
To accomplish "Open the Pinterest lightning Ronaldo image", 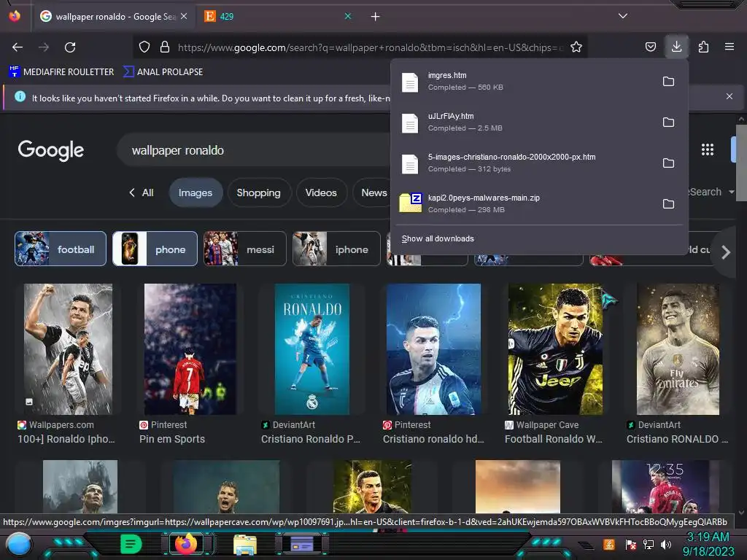I will (433, 349).
